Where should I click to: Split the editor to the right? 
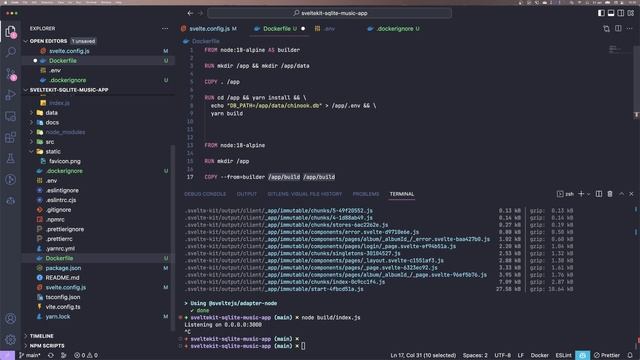[x=618, y=29]
